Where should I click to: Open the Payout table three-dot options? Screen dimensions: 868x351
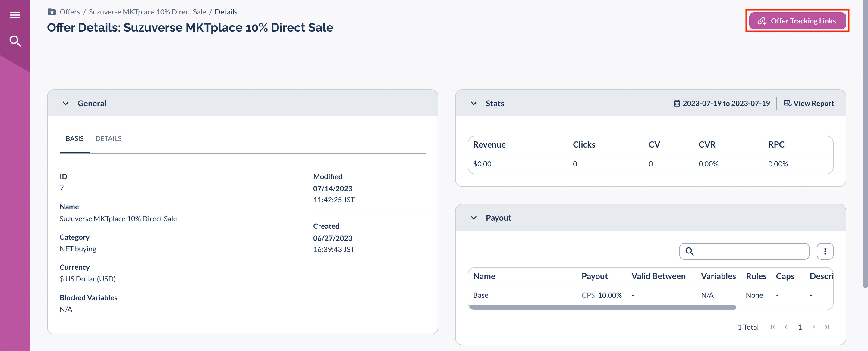pyautogui.click(x=825, y=251)
